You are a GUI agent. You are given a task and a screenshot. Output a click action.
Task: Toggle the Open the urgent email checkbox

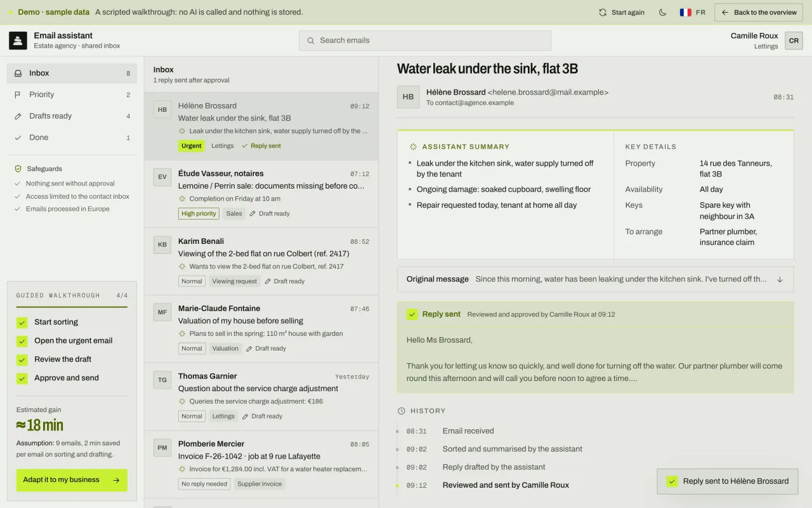(22, 341)
